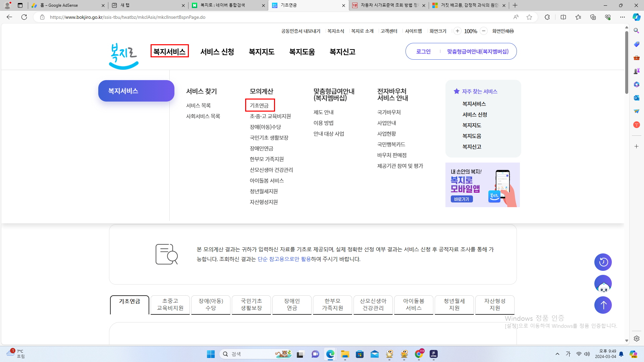Show hidden taskbar icons chevron
Viewport: 644px width, 362px height.
pyautogui.click(x=557, y=354)
